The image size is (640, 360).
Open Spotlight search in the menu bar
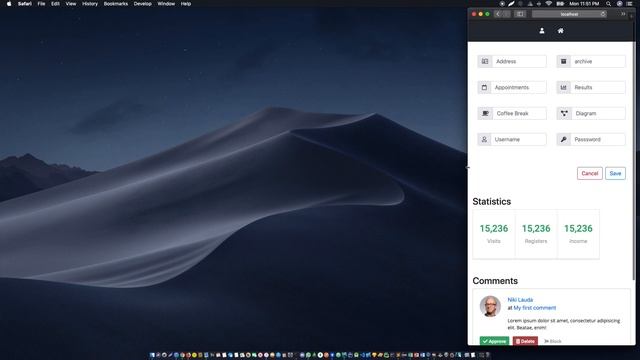[x=608, y=4]
